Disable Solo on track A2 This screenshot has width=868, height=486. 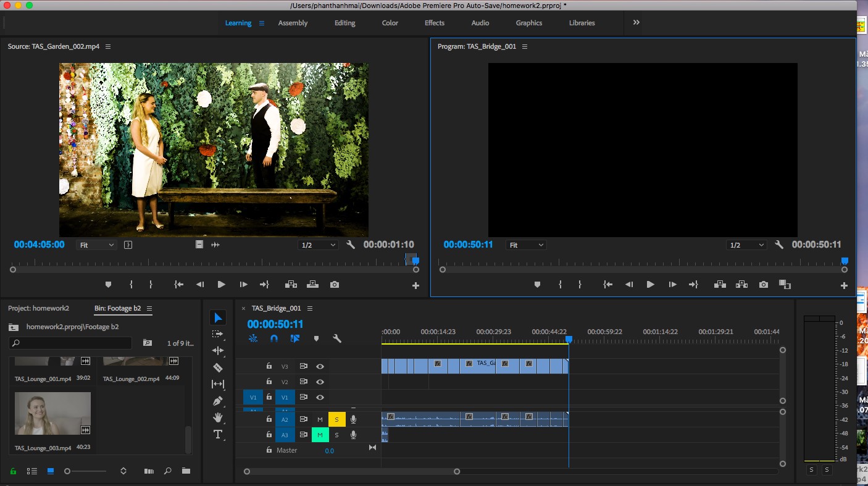[x=336, y=419]
